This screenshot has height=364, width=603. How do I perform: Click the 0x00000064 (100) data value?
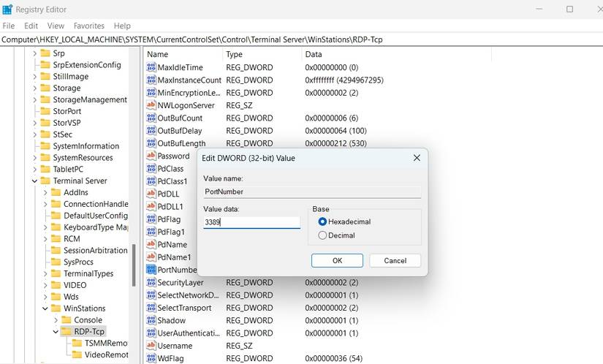[x=335, y=131]
